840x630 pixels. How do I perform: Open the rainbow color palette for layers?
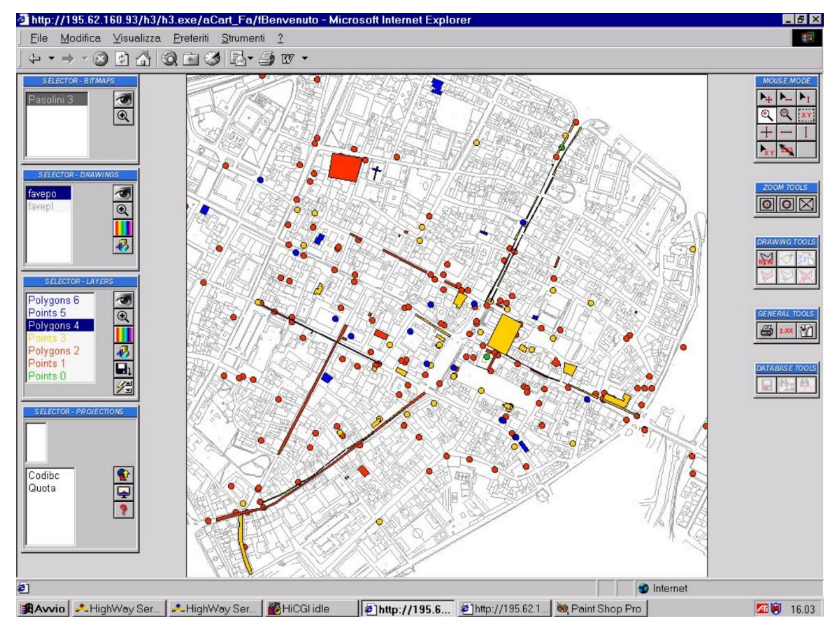pyautogui.click(x=123, y=334)
